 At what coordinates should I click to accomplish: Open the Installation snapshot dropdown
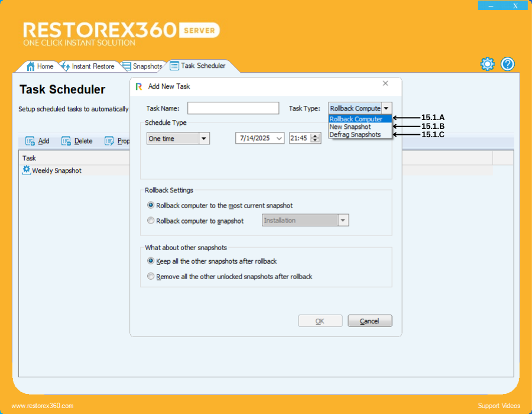[x=343, y=220]
